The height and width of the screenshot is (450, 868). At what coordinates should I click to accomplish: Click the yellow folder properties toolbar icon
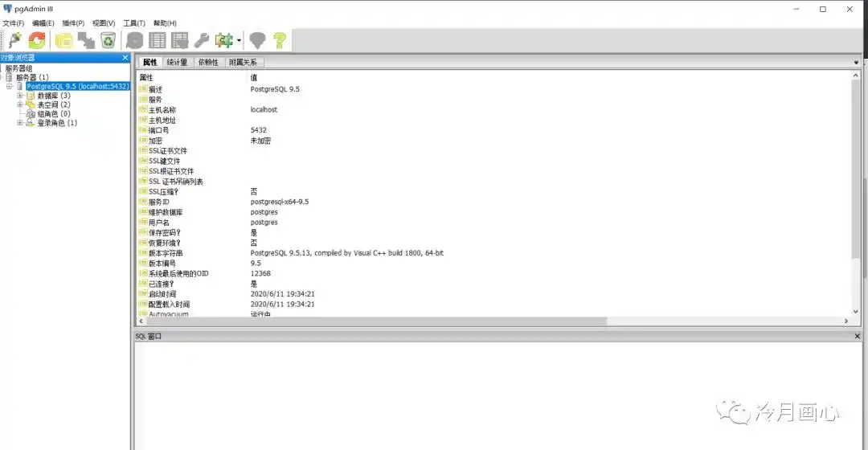[63, 40]
